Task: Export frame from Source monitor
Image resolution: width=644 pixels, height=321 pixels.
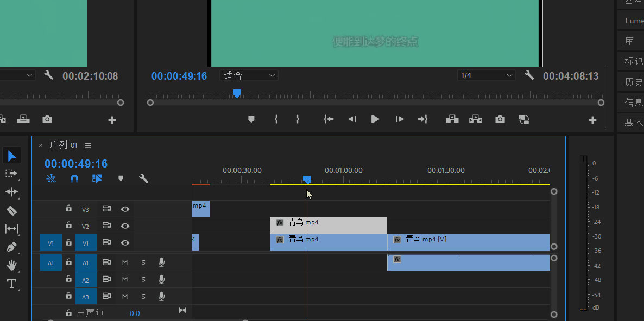Action: coord(47,119)
